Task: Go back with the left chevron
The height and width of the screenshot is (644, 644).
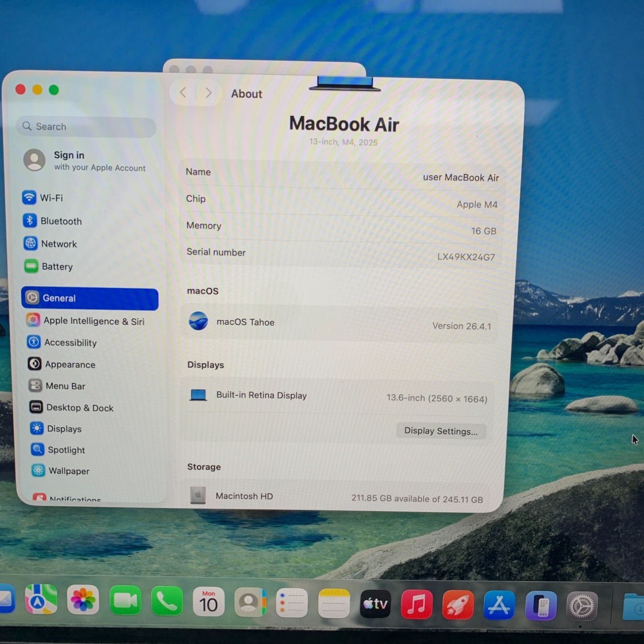Action: coord(183,93)
